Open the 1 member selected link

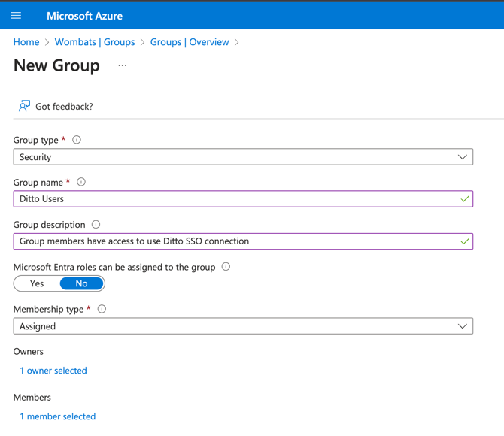[58, 416]
